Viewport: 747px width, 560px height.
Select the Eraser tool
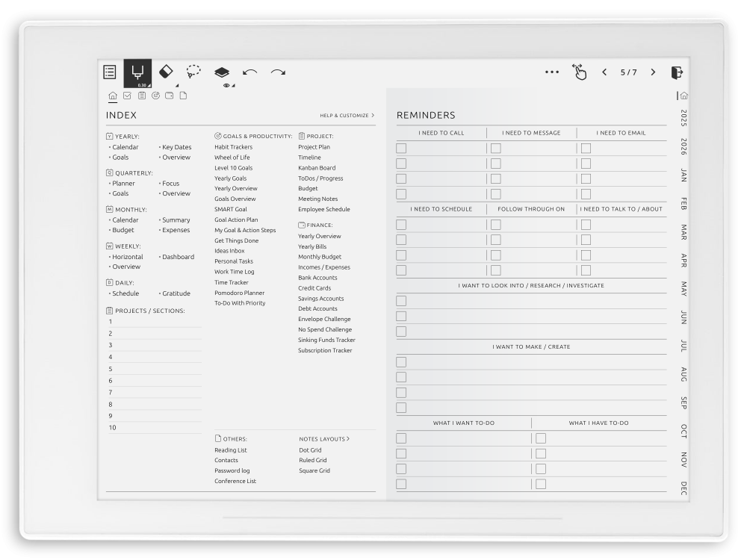(167, 70)
